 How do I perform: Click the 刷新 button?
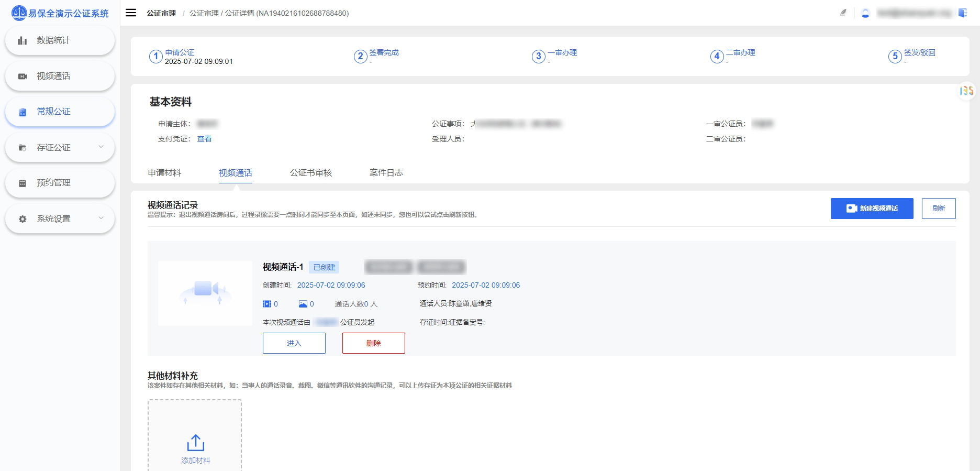[x=938, y=209]
